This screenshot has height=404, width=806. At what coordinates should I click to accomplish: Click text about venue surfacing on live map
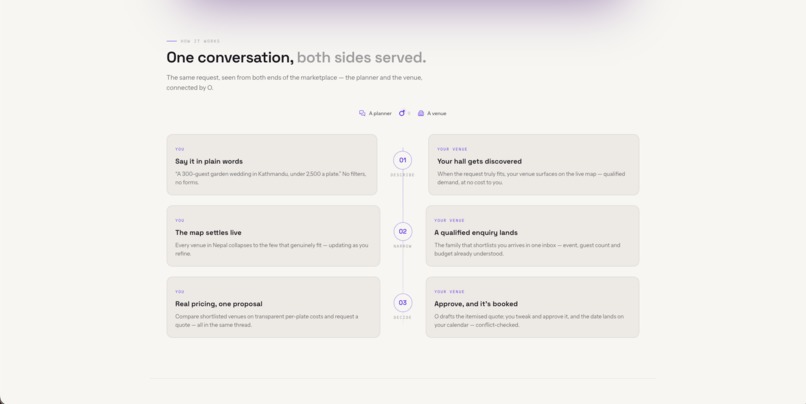coord(531,178)
